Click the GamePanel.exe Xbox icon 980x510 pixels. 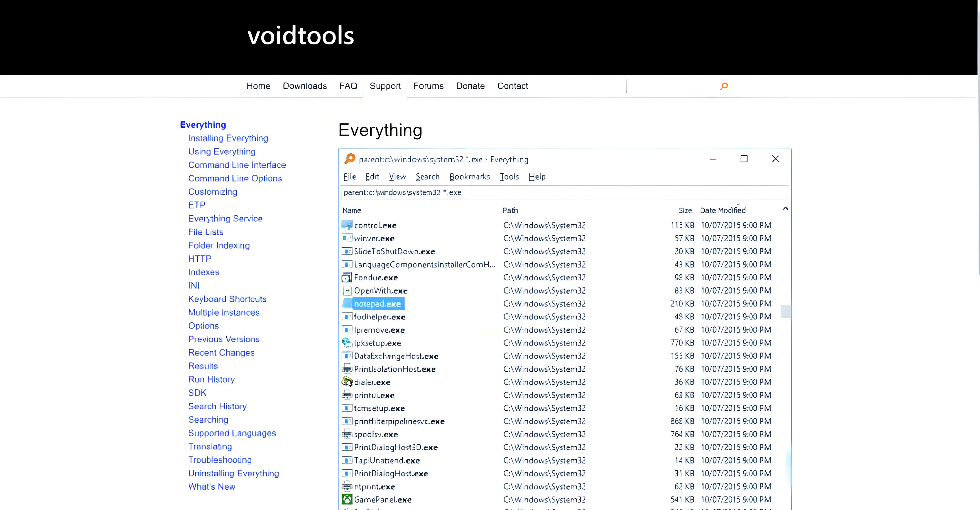coord(347,499)
